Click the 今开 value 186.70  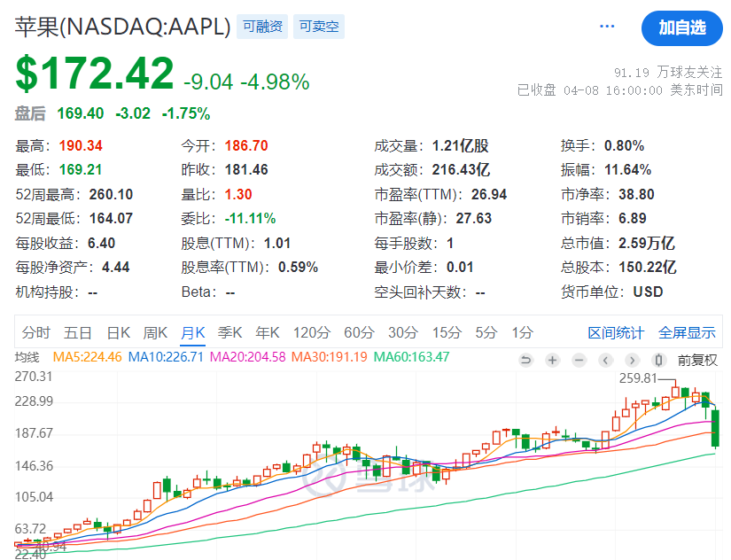pos(246,146)
